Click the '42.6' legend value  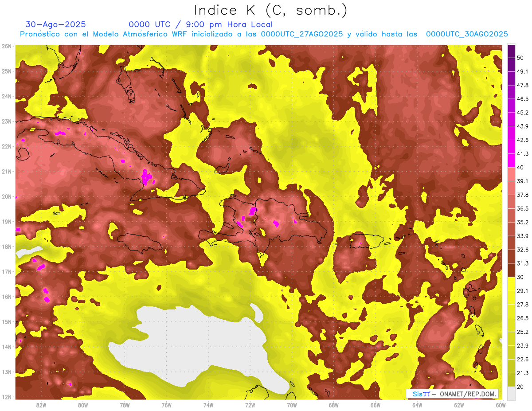[x=522, y=140]
